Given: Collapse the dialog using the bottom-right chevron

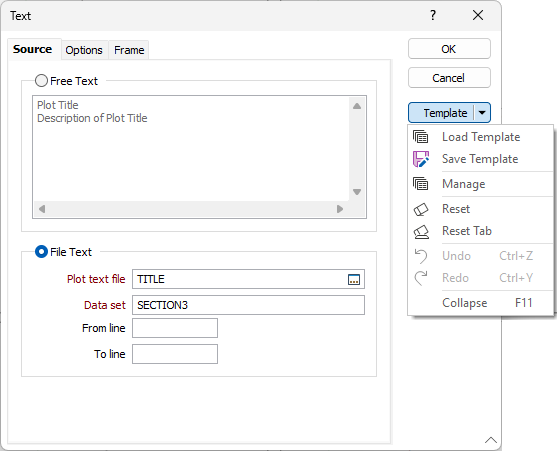Looking at the screenshot, I should pyautogui.click(x=491, y=440).
